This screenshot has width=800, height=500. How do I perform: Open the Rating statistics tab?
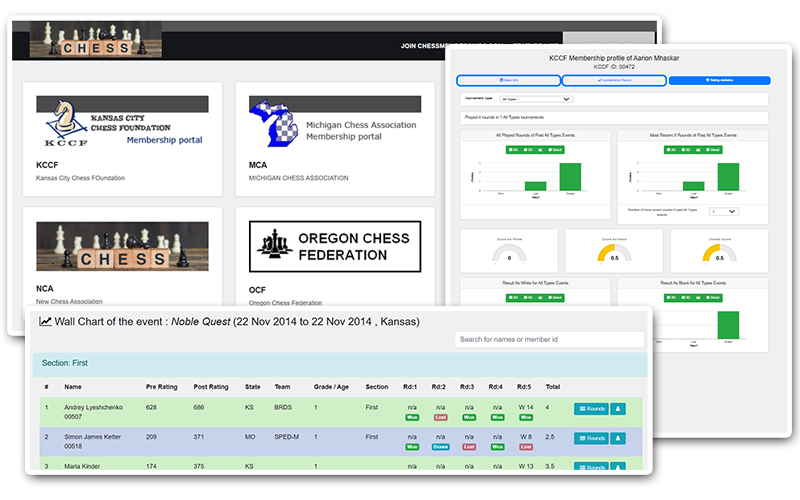719,80
